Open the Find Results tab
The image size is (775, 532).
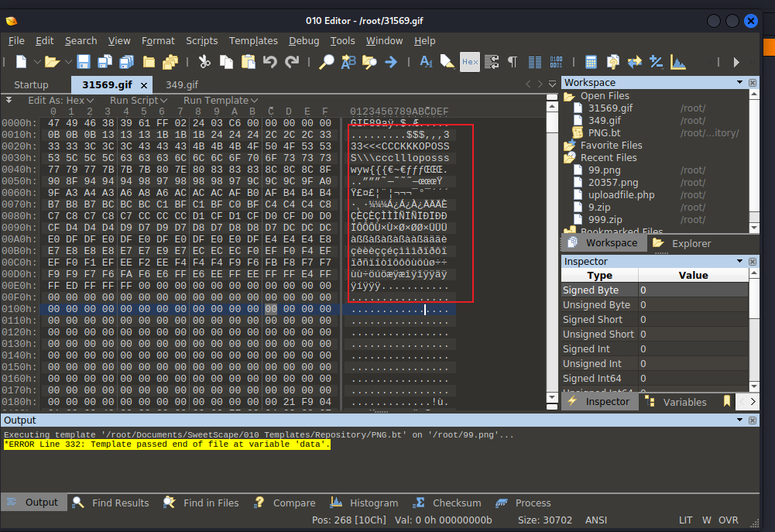click(111, 503)
